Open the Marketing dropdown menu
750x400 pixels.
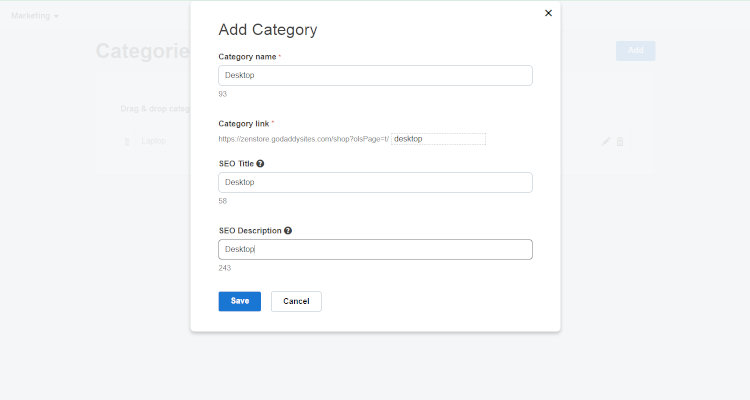click(x=35, y=16)
